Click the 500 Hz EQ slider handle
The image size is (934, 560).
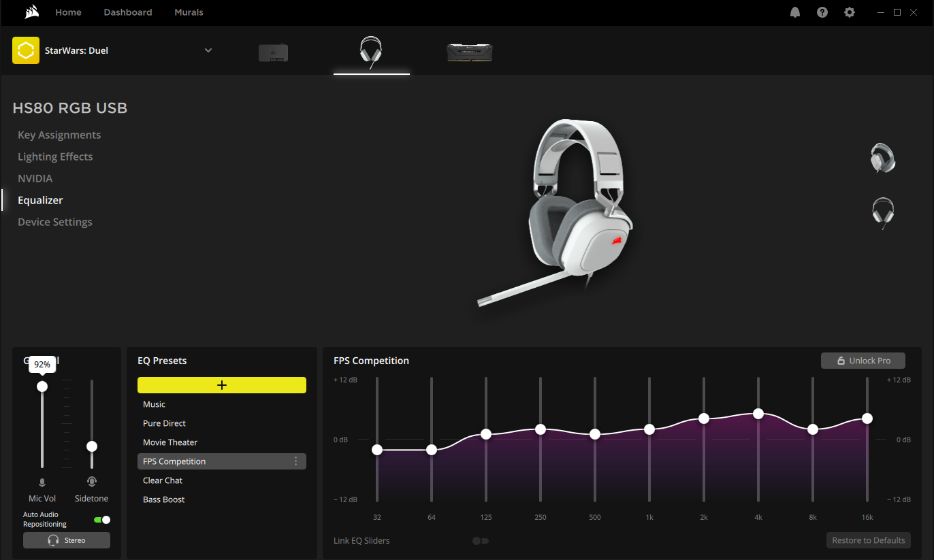click(x=595, y=434)
